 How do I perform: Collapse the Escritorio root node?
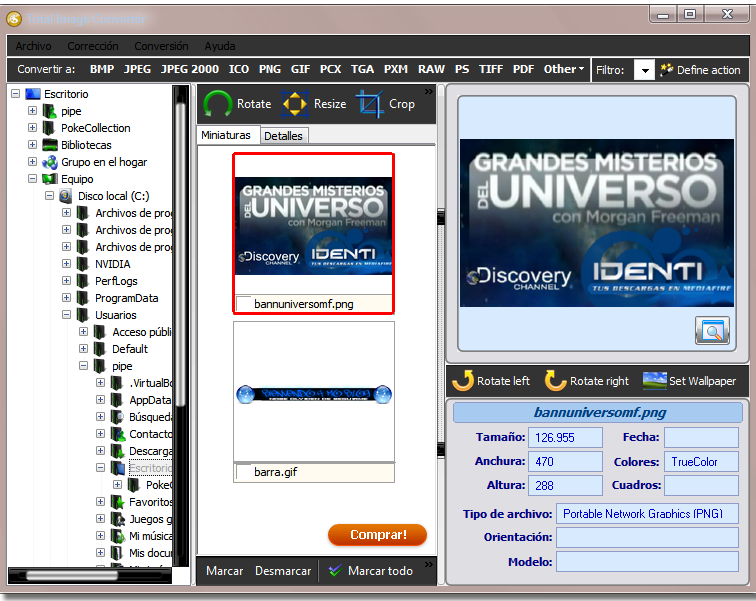(x=15, y=93)
